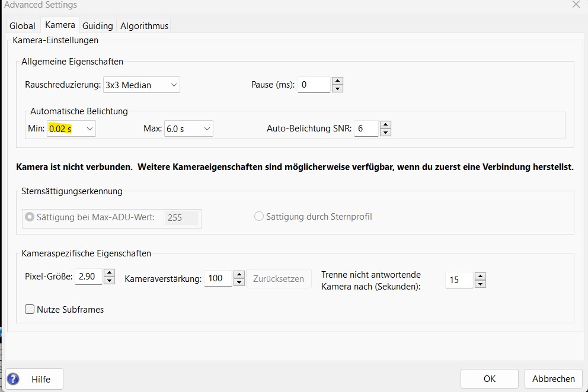The image size is (588, 392).
Task: Select Sättigung bei Max-ADU-Wert radio button
Action: (x=29, y=217)
